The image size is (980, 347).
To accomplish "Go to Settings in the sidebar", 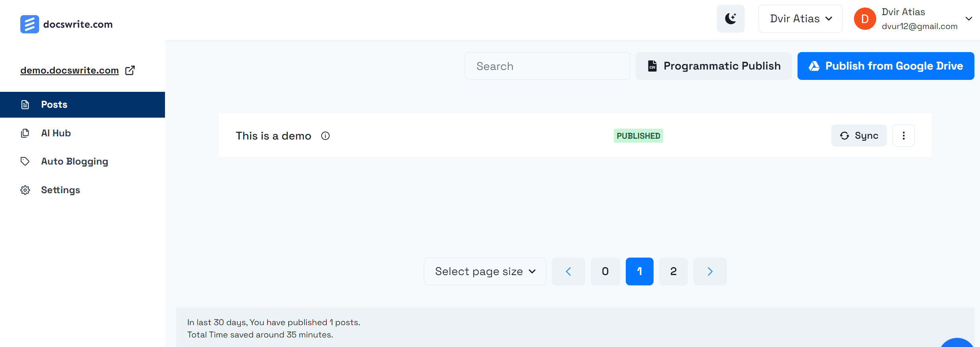I will point(60,190).
